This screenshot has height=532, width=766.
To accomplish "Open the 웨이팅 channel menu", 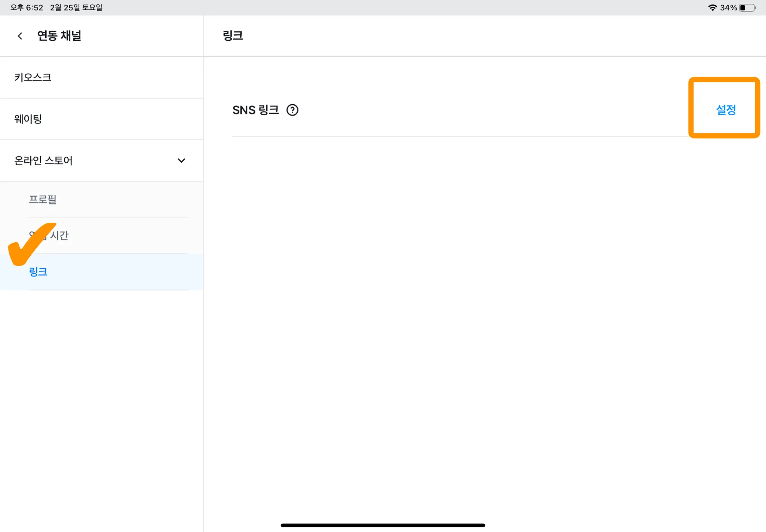I will pyautogui.click(x=28, y=119).
